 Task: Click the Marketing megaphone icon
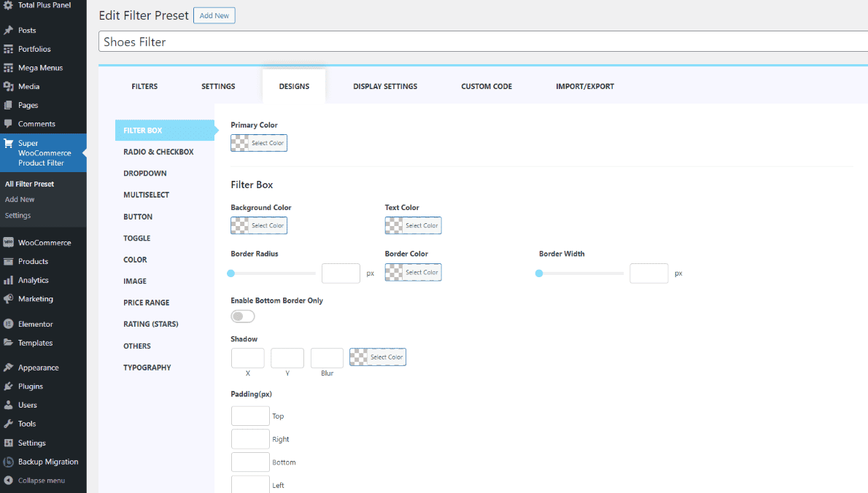coord(8,299)
